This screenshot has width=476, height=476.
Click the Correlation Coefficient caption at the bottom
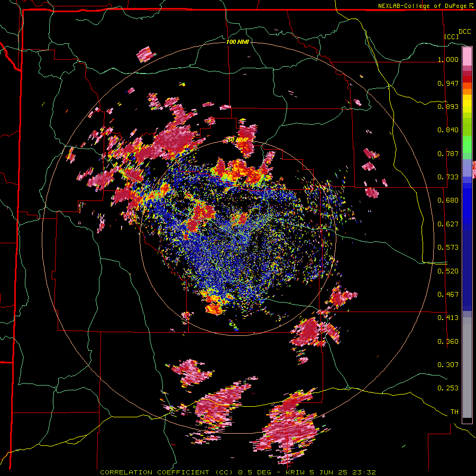click(x=238, y=472)
